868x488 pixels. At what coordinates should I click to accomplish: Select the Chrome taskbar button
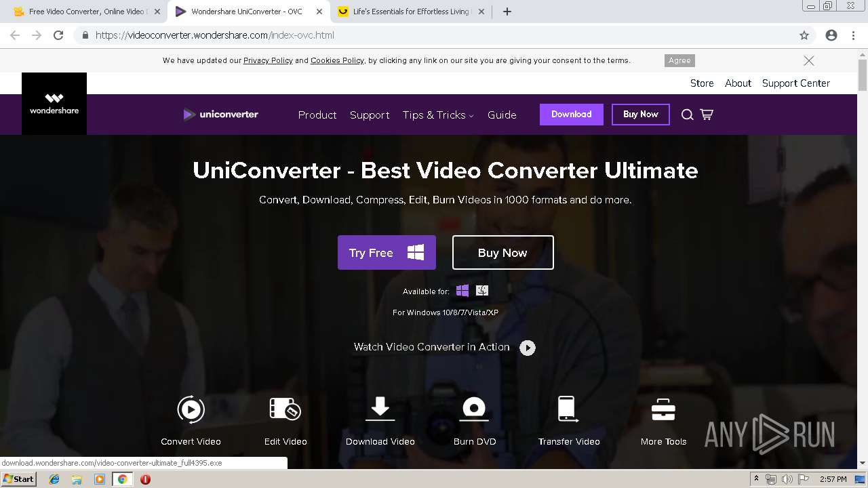tap(122, 479)
